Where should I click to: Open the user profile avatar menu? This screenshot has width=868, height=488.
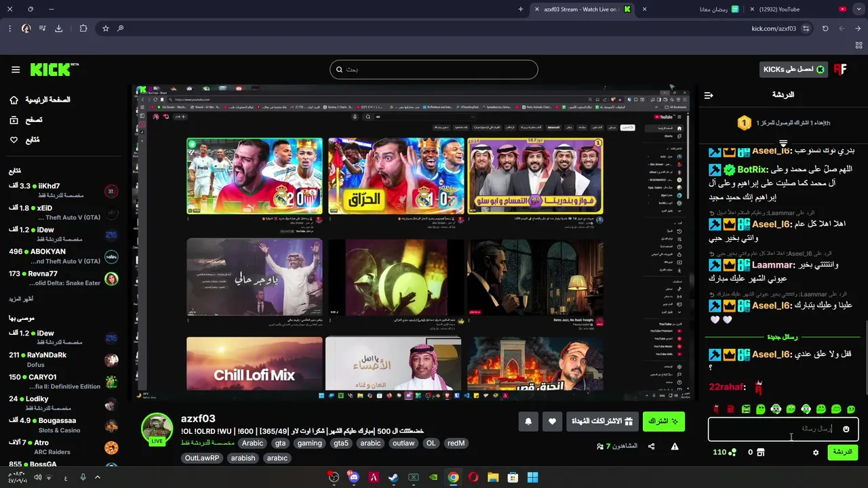(x=840, y=69)
